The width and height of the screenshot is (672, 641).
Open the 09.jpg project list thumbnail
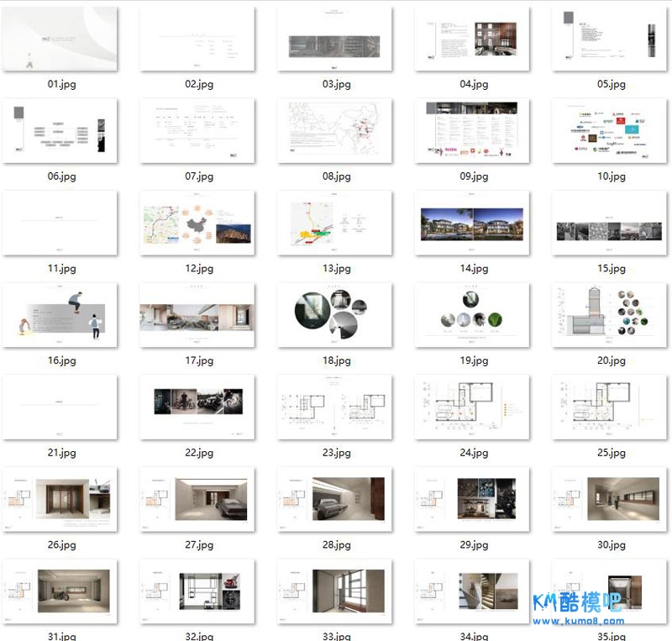point(472,131)
